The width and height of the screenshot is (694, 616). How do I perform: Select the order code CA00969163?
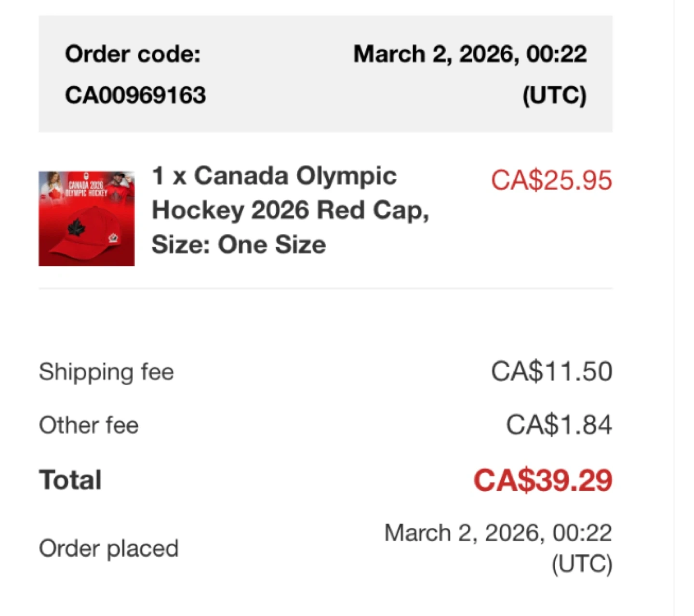(x=135, y=95)
